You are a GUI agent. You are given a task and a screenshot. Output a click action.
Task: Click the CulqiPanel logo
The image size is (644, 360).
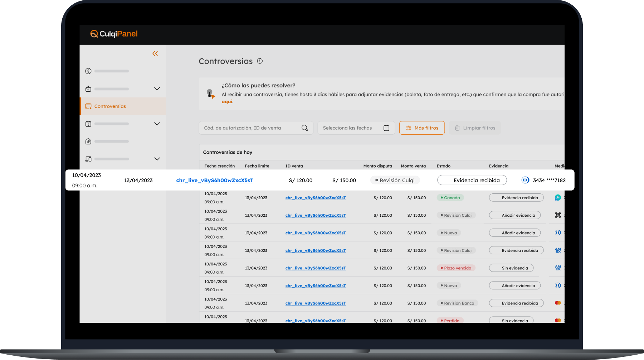click(x=114, y=34)
